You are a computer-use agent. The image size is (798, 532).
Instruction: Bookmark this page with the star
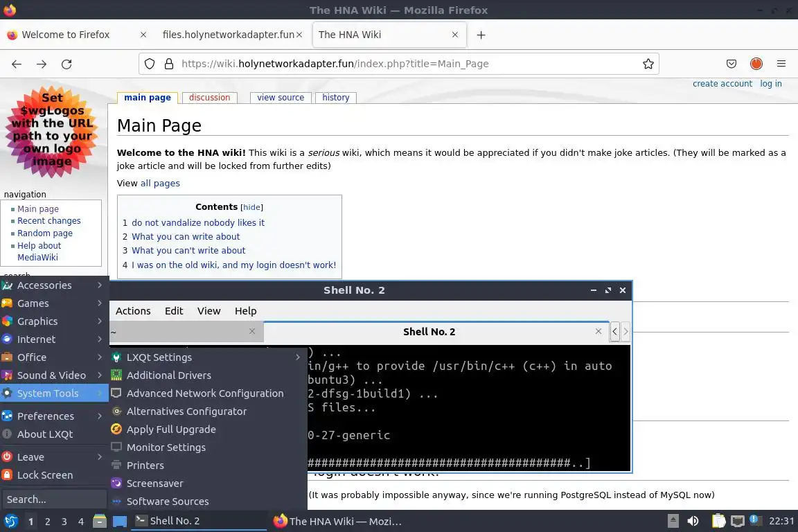click(x=648, y=64)
